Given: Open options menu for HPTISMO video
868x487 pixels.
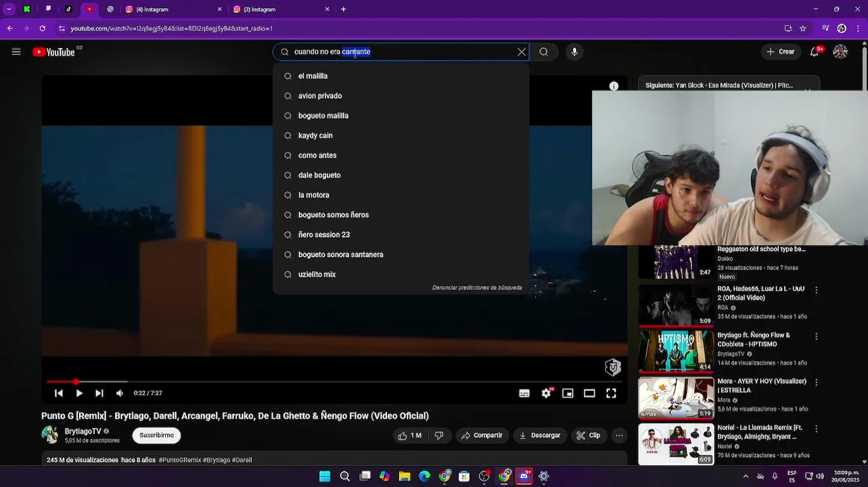Looking at the screenshot, I should coord(817,336).
